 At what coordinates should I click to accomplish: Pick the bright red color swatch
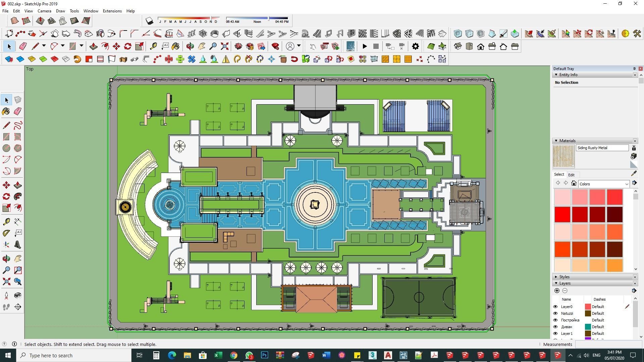click(562, 215)
